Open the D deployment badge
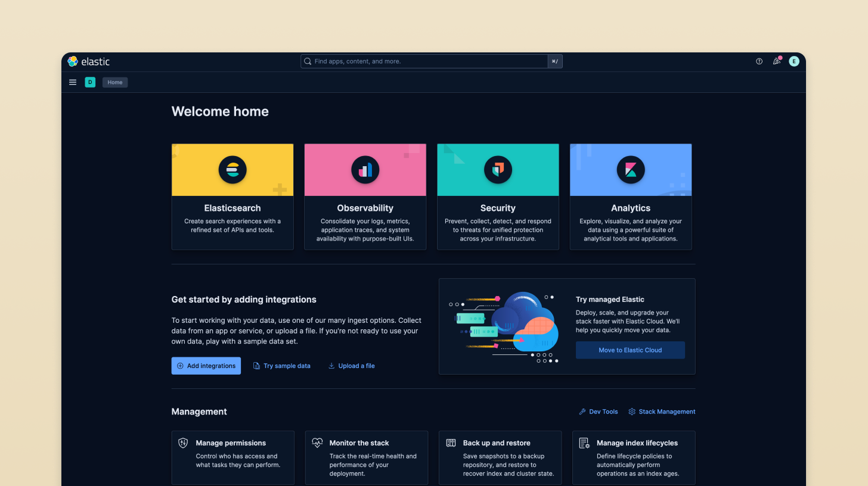 90,82
